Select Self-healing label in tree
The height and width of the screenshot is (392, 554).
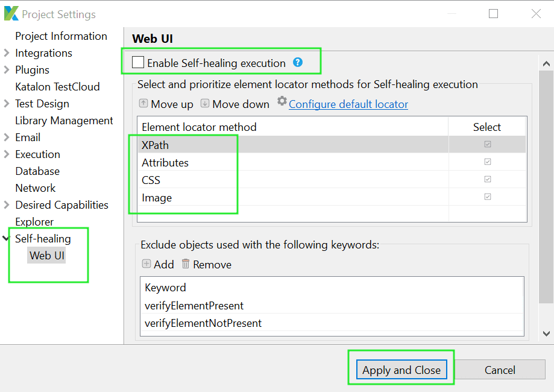pos(43,239)
